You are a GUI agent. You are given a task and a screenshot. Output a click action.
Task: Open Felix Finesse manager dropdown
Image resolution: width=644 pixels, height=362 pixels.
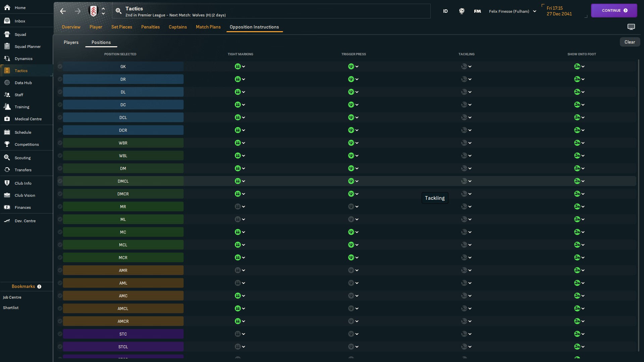click(x=513, y=11)
